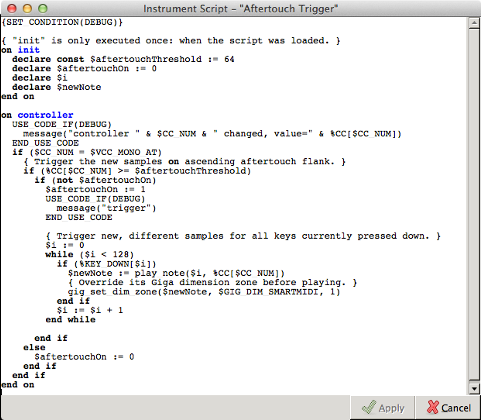Click the Apply button
This screenshot has width=481, height=420.
382,408
